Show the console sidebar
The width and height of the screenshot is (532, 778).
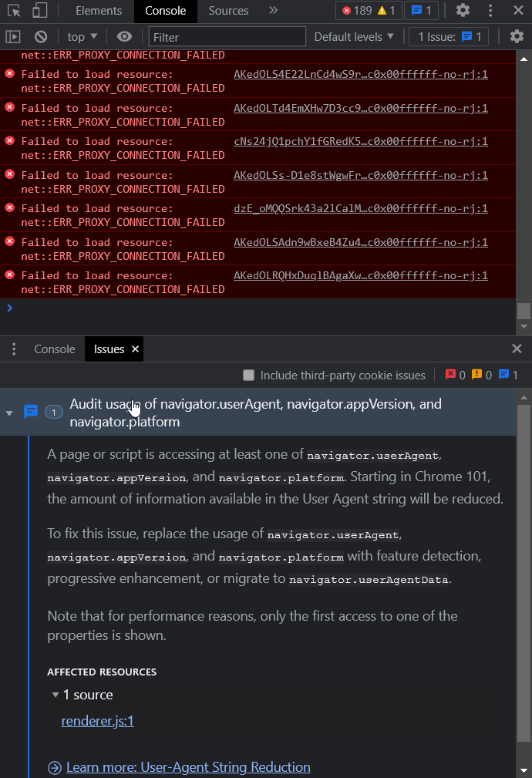click(x=14, y=35)
